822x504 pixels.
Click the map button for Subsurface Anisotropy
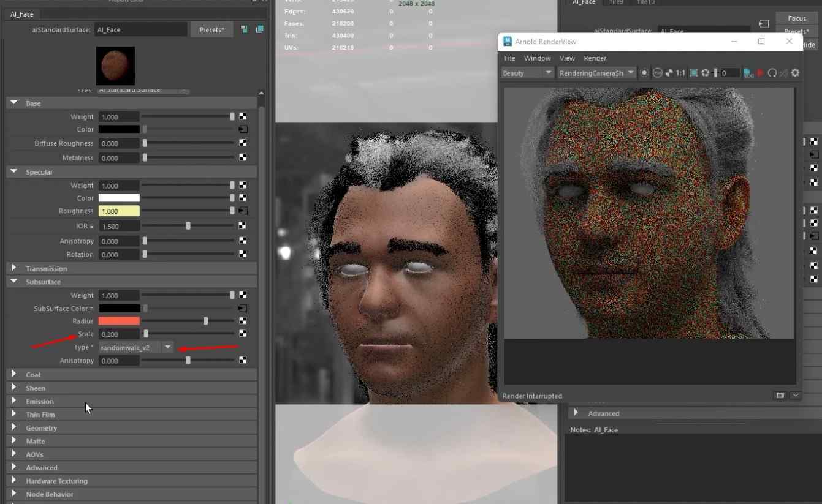coord(243,361)
